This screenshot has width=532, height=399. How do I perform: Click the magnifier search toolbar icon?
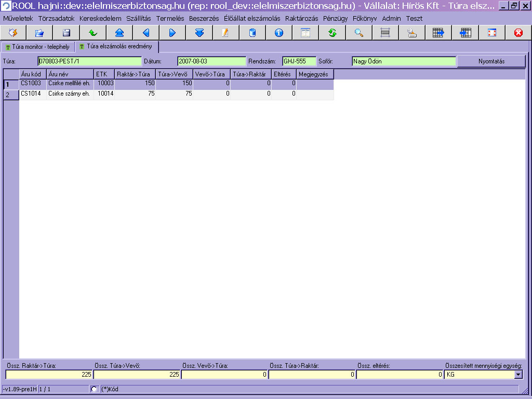click(x=358, y=33)
